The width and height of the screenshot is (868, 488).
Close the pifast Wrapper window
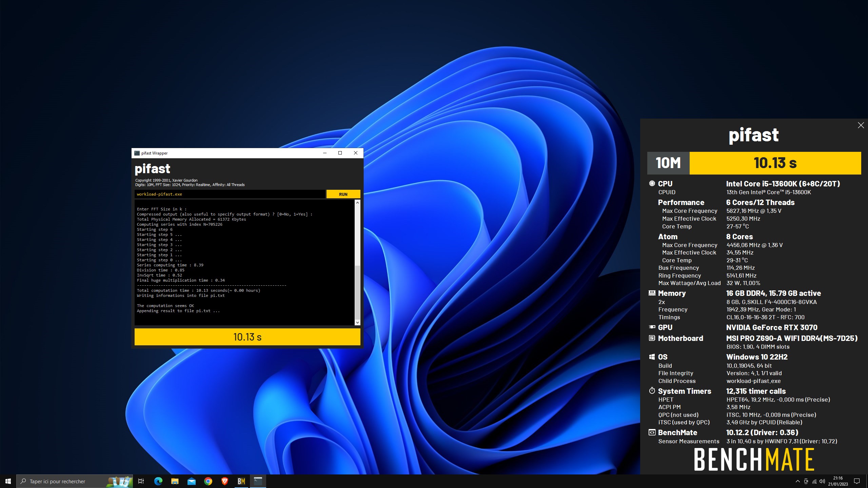point(356,153)
